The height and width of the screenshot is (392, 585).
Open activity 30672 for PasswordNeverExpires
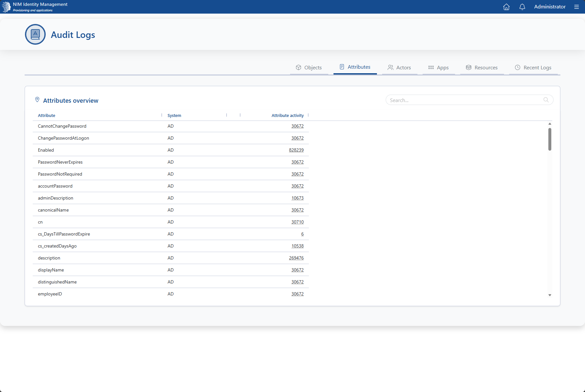pyautogui.click(x=298, y=162)
